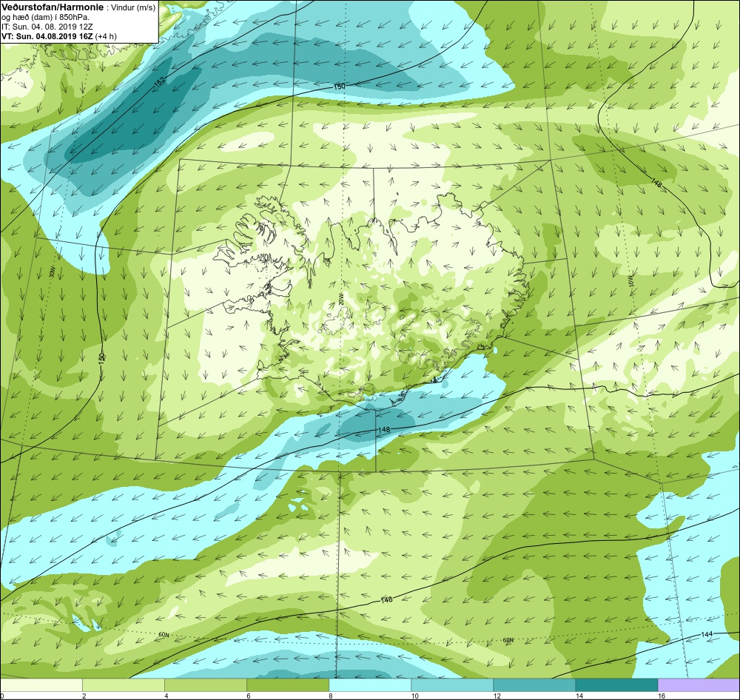Click the '144' height contour label
The image size is (740, 700).
pyautogui.click(x=707, y=634)
